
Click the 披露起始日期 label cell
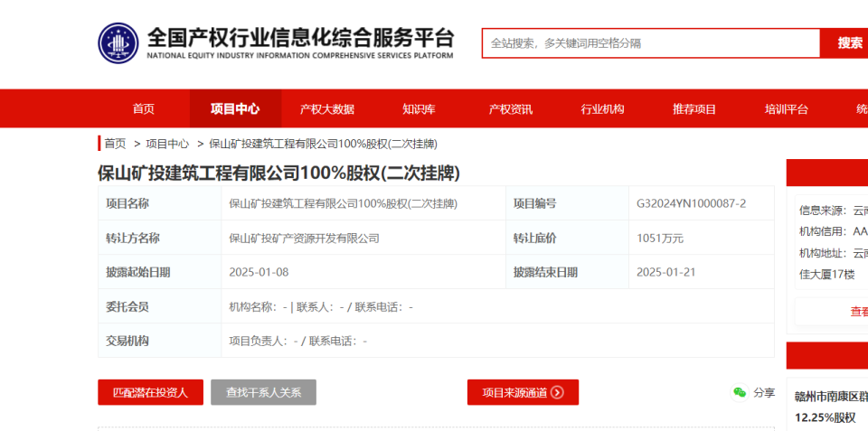coord(159,272)
